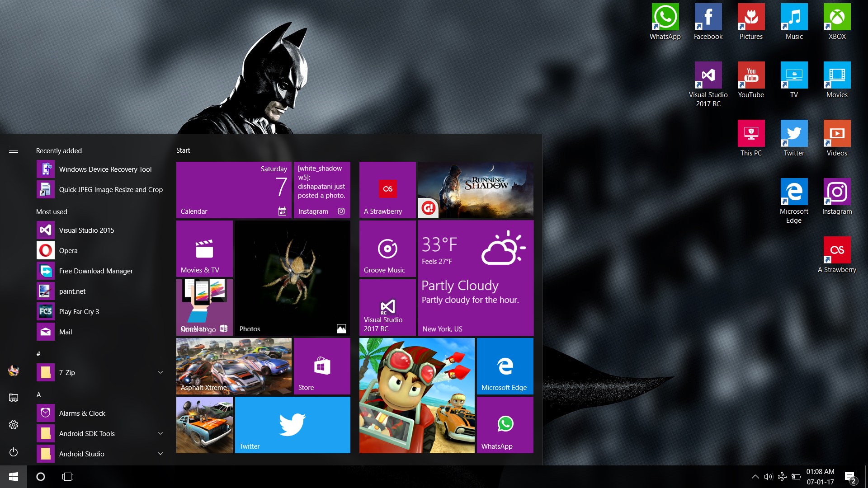Open File Explorer from the Start sidebar

click(14, 398)
